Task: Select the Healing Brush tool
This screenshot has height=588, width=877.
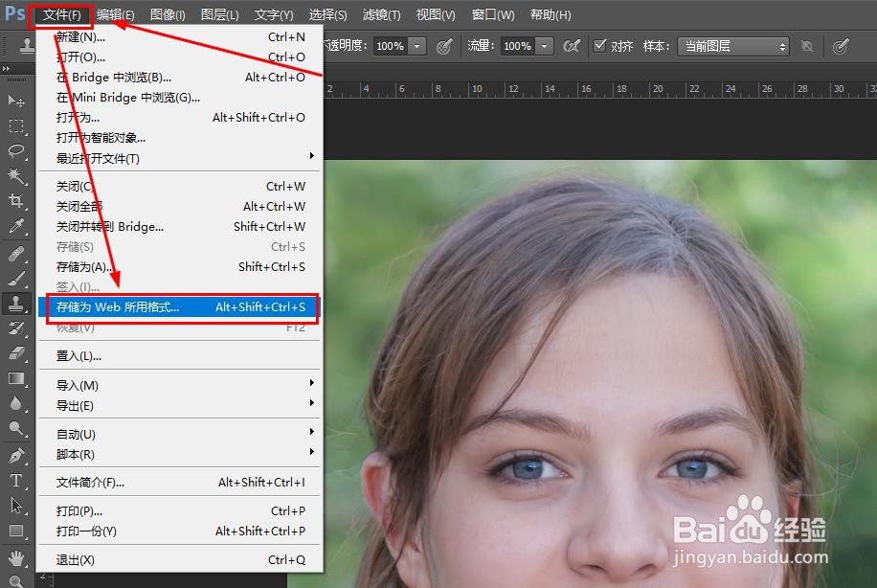Action: tap(15, 254)
